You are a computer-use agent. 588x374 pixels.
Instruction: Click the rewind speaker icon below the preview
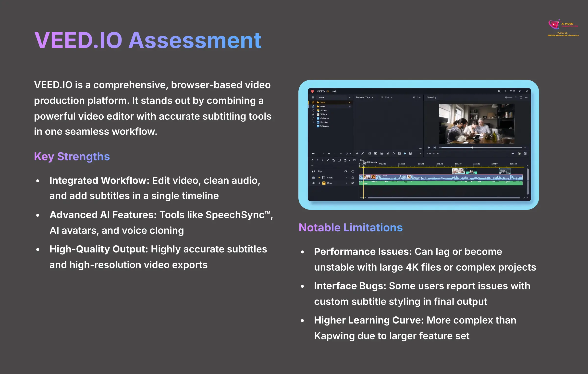[x=513, y=154]
